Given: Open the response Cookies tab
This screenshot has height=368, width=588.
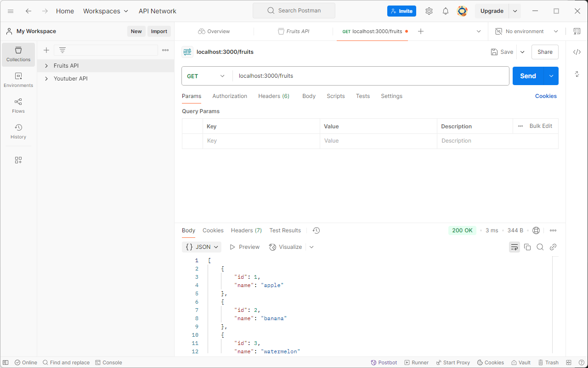Looking at the screenshot, I should point(213,230).
